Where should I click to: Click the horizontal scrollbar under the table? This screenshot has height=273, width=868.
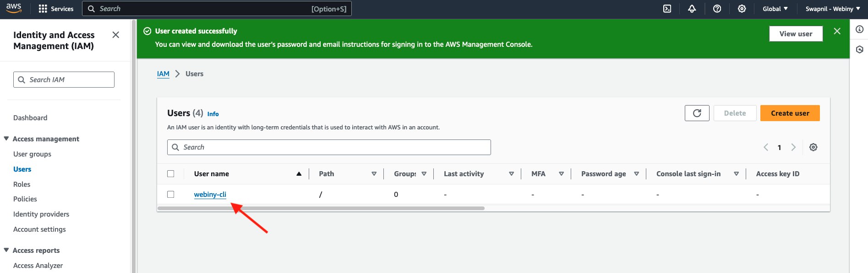(321, 208)
